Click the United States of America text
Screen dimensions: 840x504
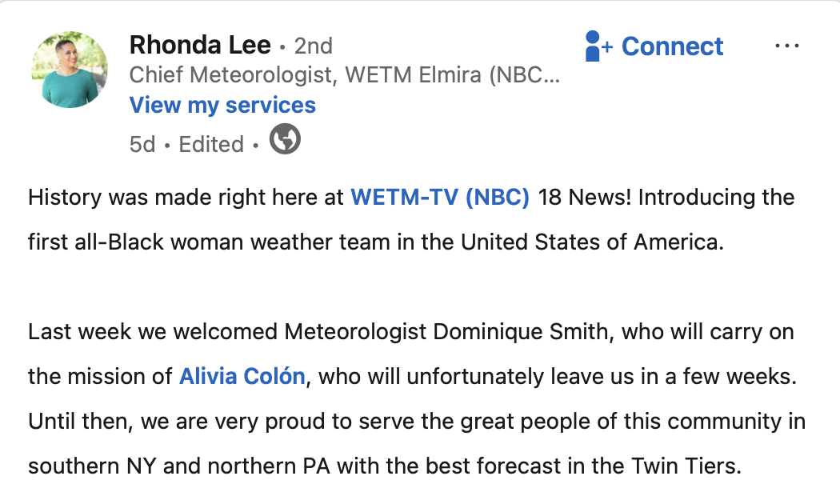click(x=592, y=242)
